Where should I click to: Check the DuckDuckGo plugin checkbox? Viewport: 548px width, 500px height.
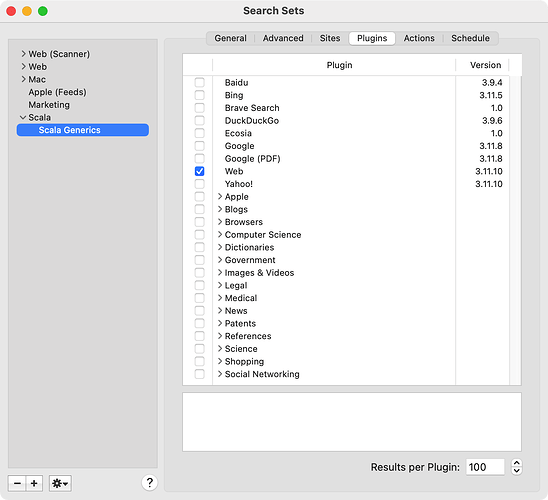pyautogui.click(x=200, y=121)
